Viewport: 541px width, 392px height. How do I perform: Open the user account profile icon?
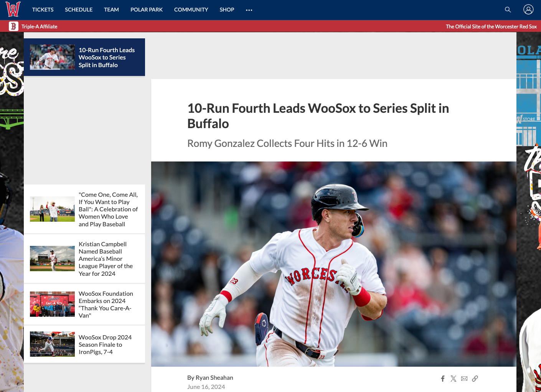[x=528, y=10]
